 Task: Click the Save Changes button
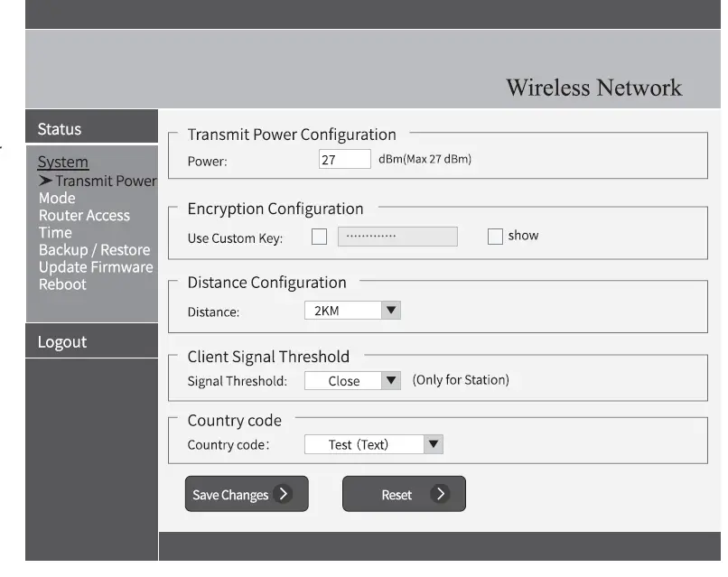click(x=247, y=494)
